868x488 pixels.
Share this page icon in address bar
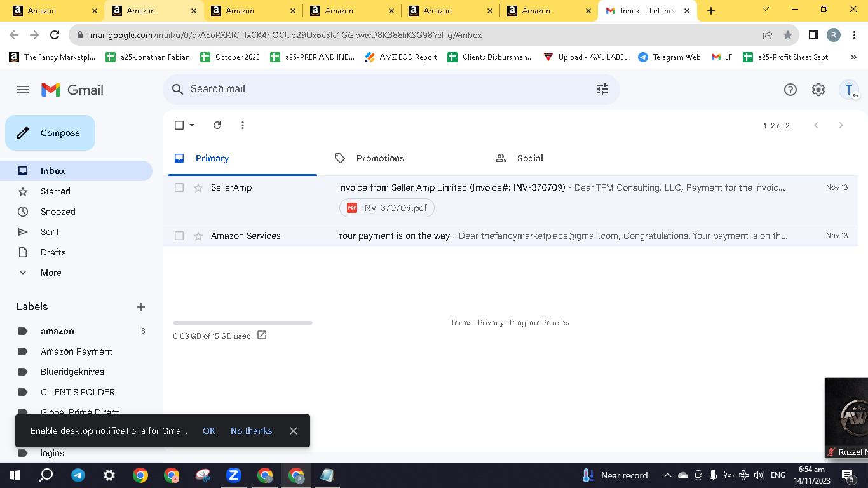768,36
